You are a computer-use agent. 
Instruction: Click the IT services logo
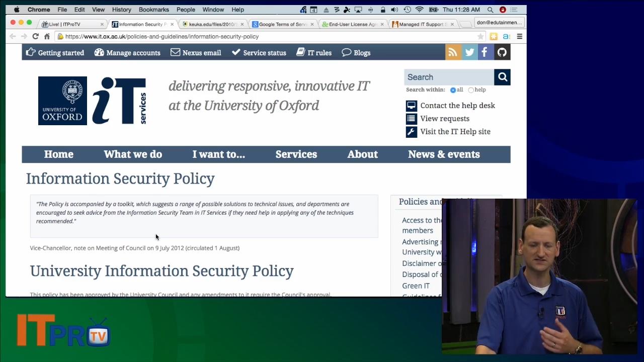tap(119, 101)
